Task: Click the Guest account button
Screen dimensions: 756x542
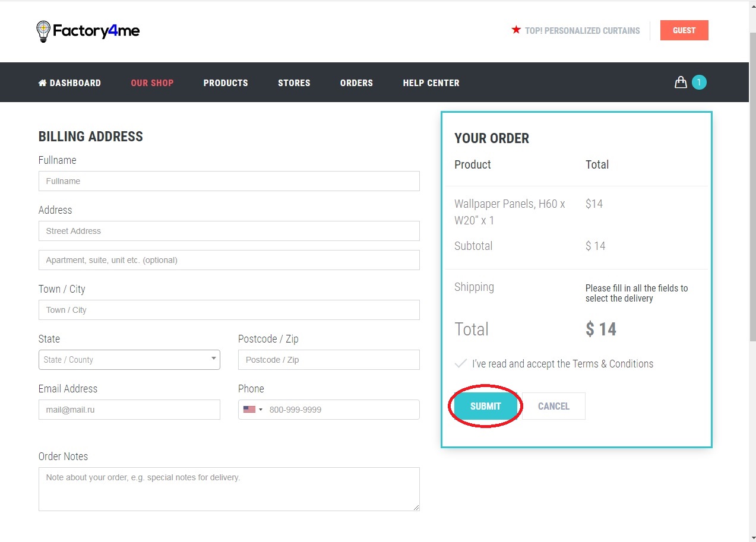Action: coord(684,30)
